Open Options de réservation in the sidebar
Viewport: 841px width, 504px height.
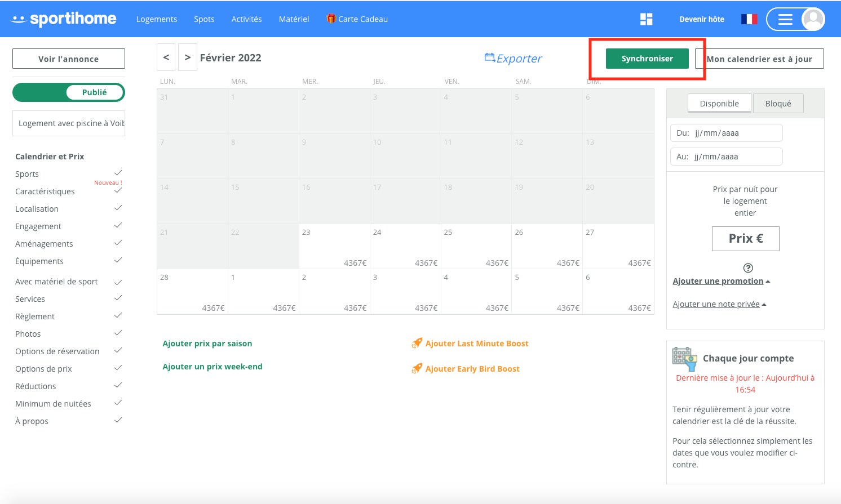point(57,351)
